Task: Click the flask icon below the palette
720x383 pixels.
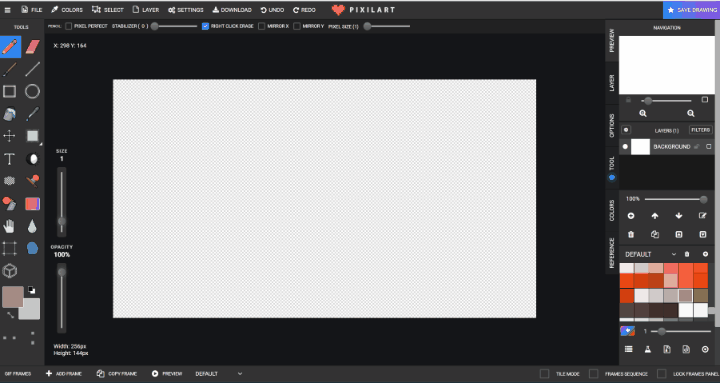Action: point(647,349)
